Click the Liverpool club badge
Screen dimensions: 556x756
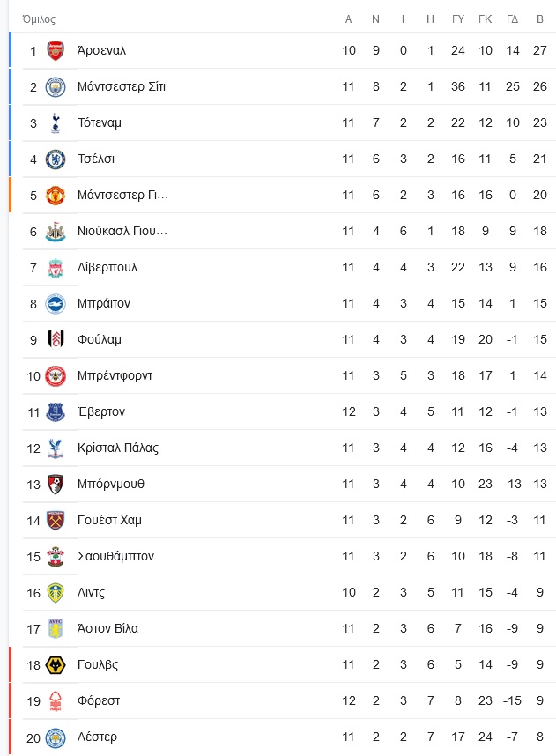[x=56, y=268]
